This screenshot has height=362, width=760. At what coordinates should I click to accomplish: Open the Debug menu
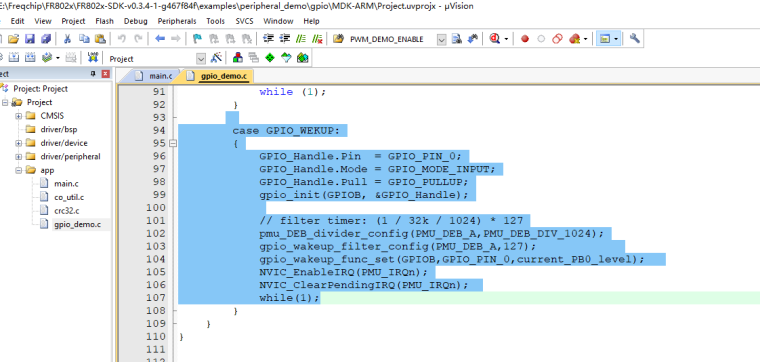click(x=135, y=21)
